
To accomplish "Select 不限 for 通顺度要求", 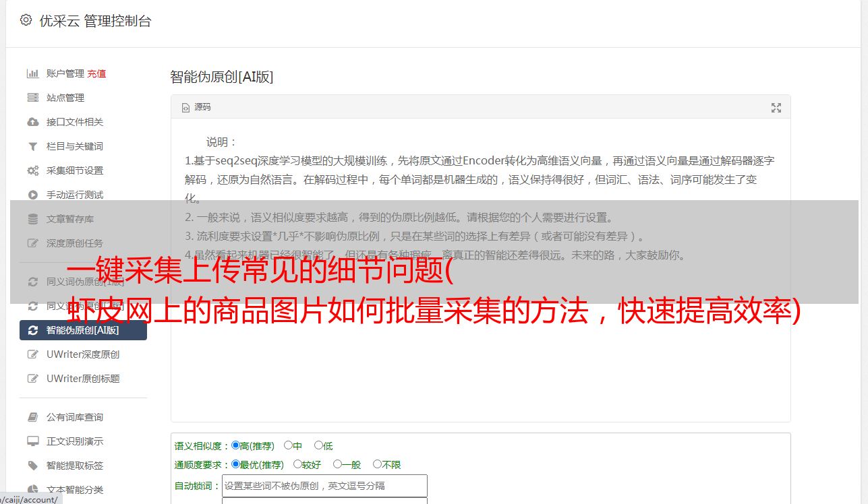I will pos(377,464).
